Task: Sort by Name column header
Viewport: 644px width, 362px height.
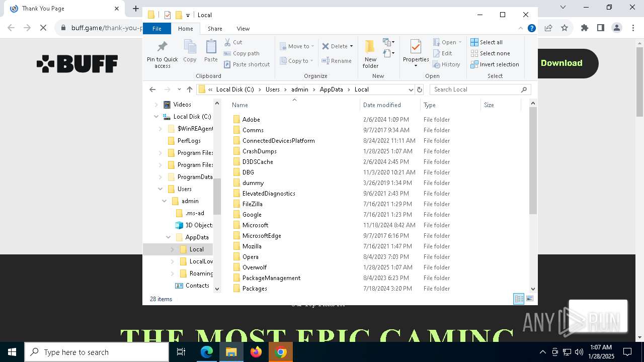Action: tap(294, 105)
